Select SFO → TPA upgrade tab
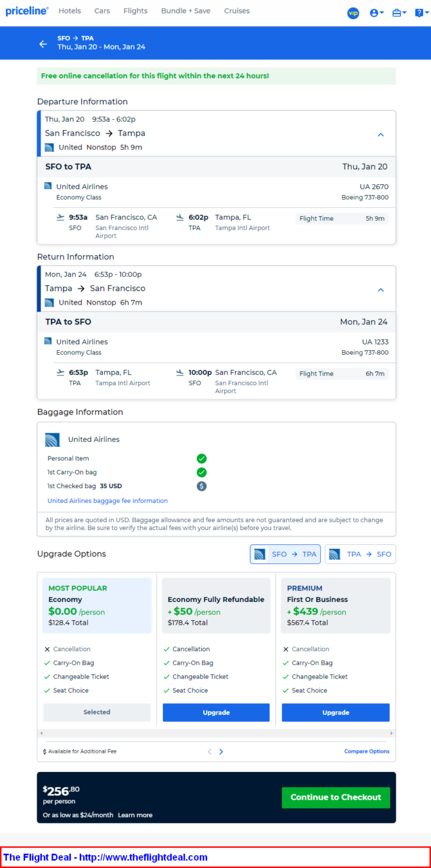This screenshot has width=431, height=868. 285,554
